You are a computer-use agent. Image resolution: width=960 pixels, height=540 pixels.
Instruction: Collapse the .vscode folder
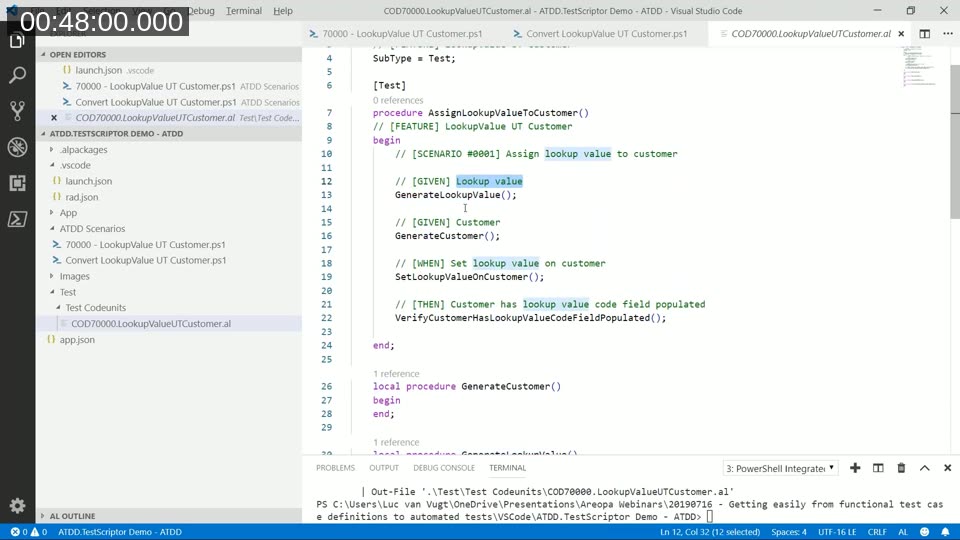(x=52, y=165)
